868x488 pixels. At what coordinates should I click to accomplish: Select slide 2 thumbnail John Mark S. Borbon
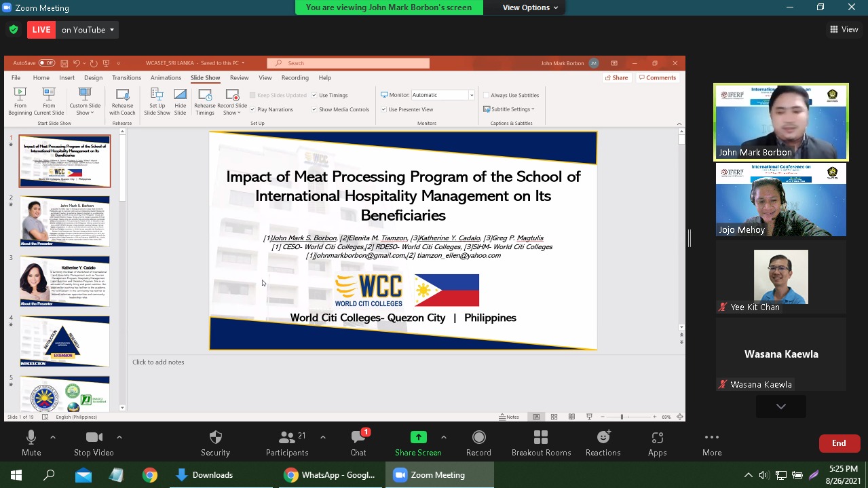(64, 221)
